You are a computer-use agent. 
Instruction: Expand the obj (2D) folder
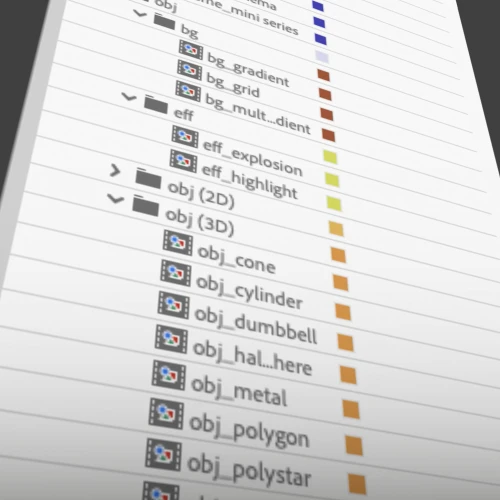click(115, 171)
